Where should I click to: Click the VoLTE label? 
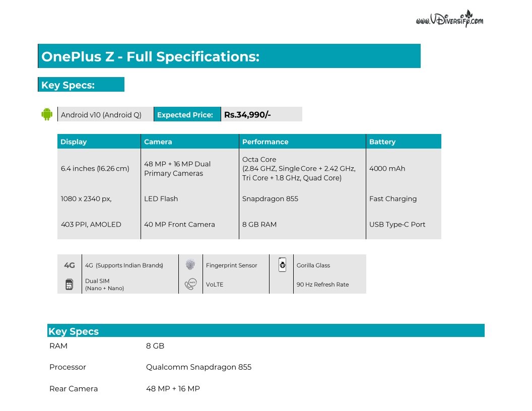(x=215, y=285)
